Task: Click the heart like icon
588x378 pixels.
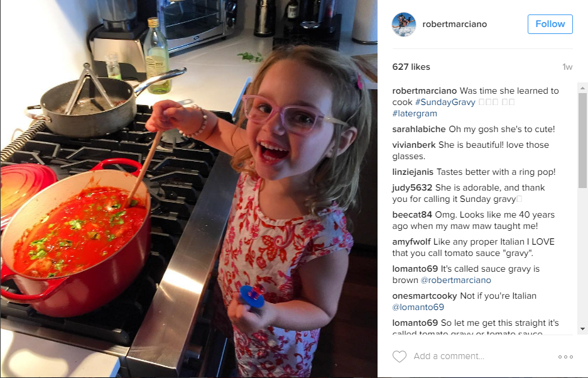Action: [x=400, y=356]
